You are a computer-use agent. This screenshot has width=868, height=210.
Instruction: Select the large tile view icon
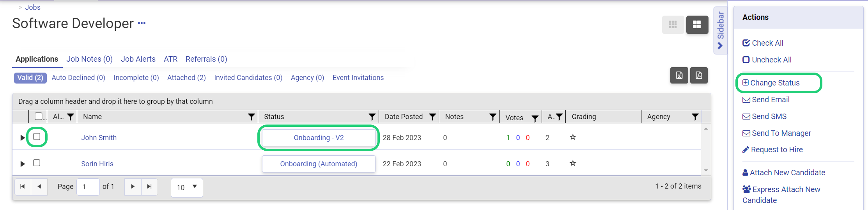[x=697, y=25]
